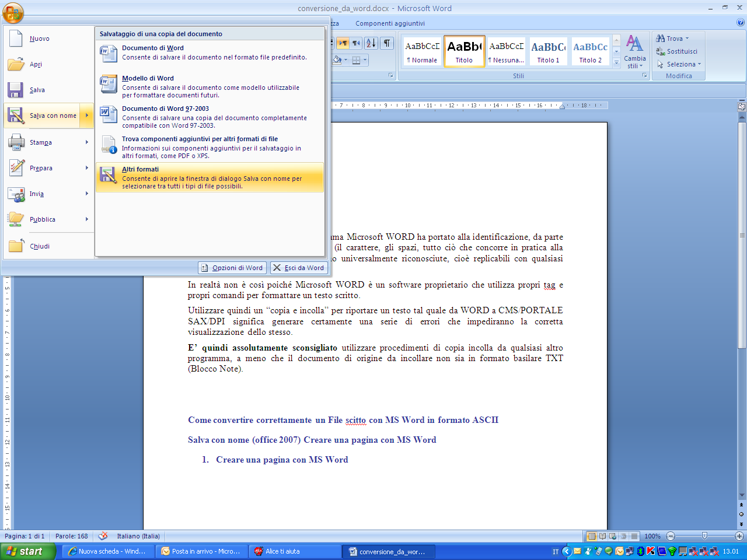This screenshot has height=560, width=747.
Task: Open the borders dropdown arrow
Action: [x=365, y=60]
